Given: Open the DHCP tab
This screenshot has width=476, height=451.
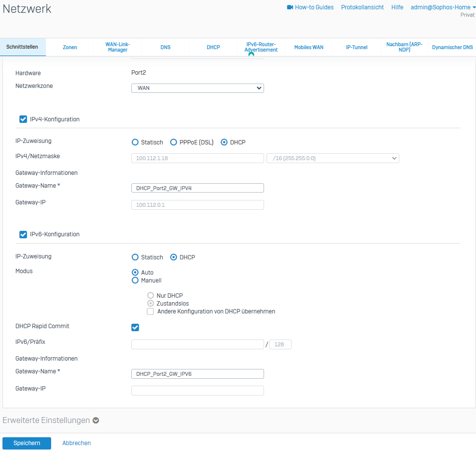Looking at the screenshot, I should (x=213, y=47).
